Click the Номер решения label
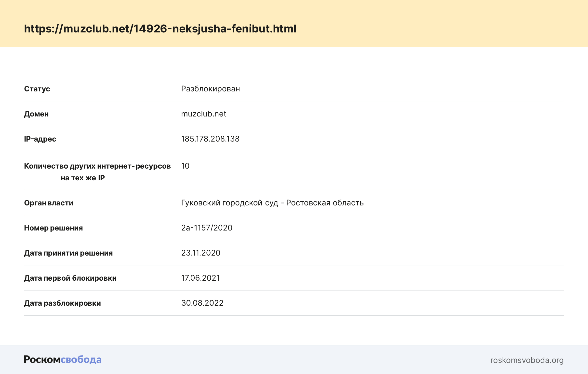The width and height of the screenshot is (588, 374). 53,228
